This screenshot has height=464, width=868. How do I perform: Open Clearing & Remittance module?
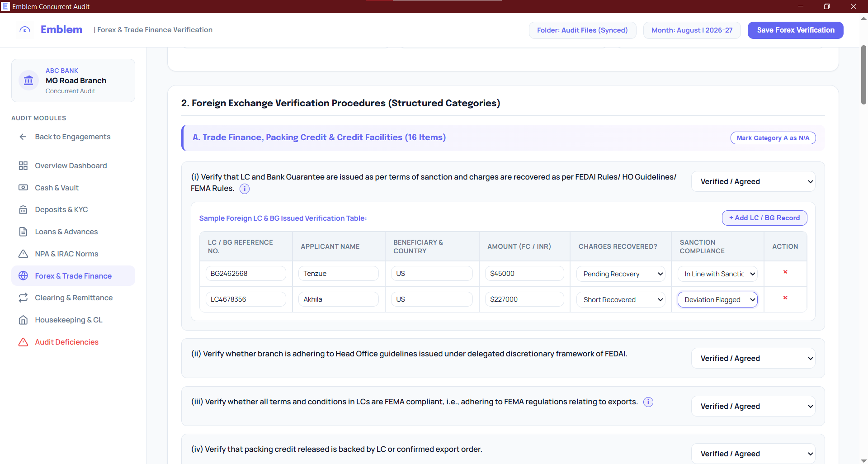click(73, 298)
